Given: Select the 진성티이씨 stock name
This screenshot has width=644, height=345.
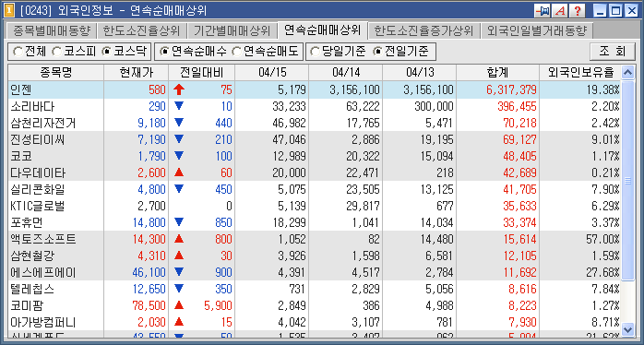Looking at the screenshot, I should click(38, 139).
